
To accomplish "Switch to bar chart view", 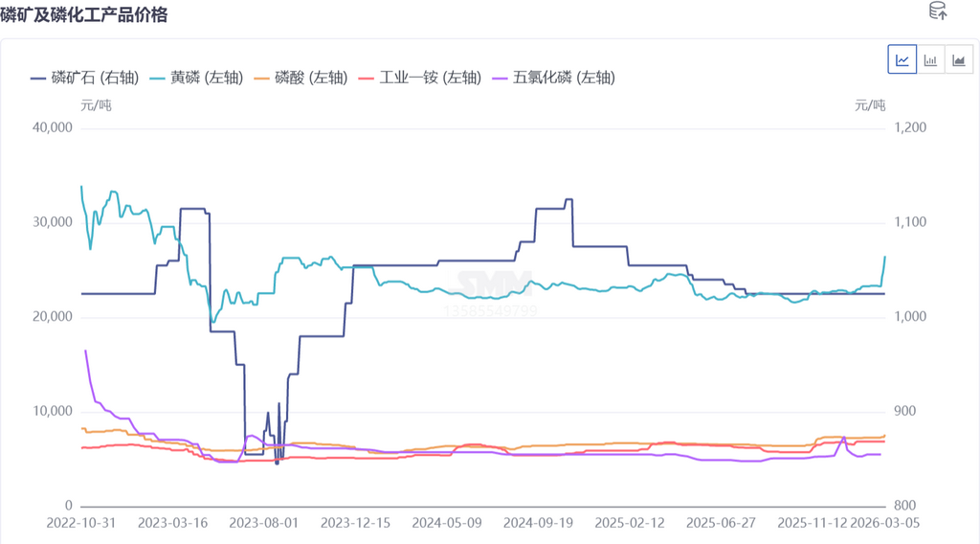I will tap(930, 60).
